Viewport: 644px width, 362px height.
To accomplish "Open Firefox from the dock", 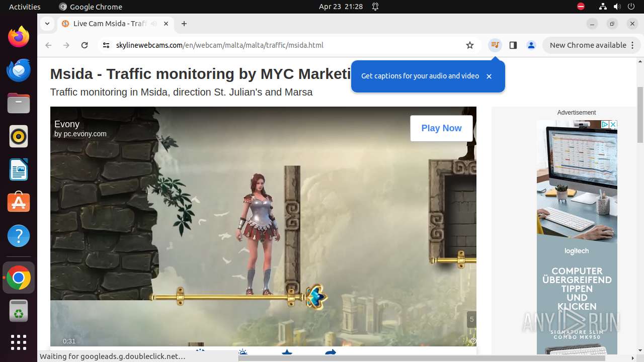I will (19, 37).
